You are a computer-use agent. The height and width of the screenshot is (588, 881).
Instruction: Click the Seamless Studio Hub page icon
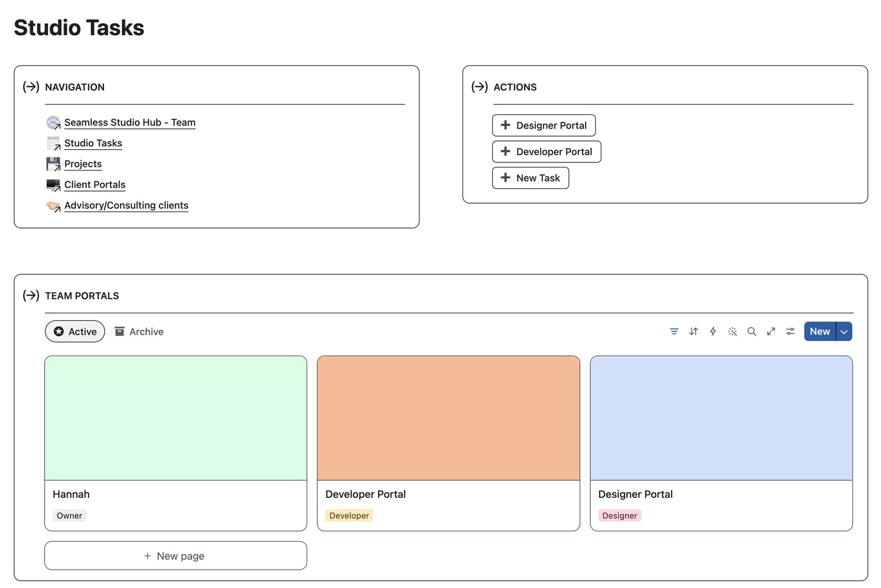[53, 122]
